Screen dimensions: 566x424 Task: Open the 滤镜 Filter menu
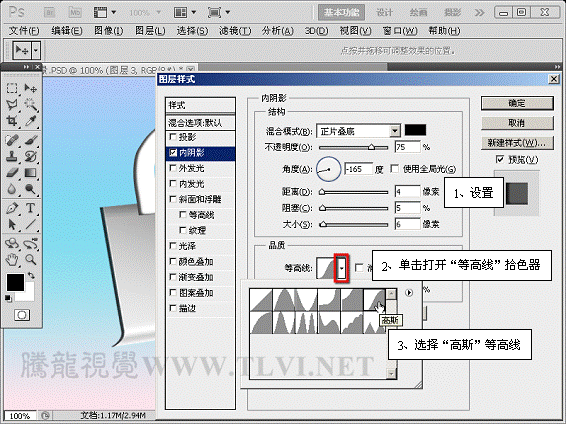(x=235, y=31)
